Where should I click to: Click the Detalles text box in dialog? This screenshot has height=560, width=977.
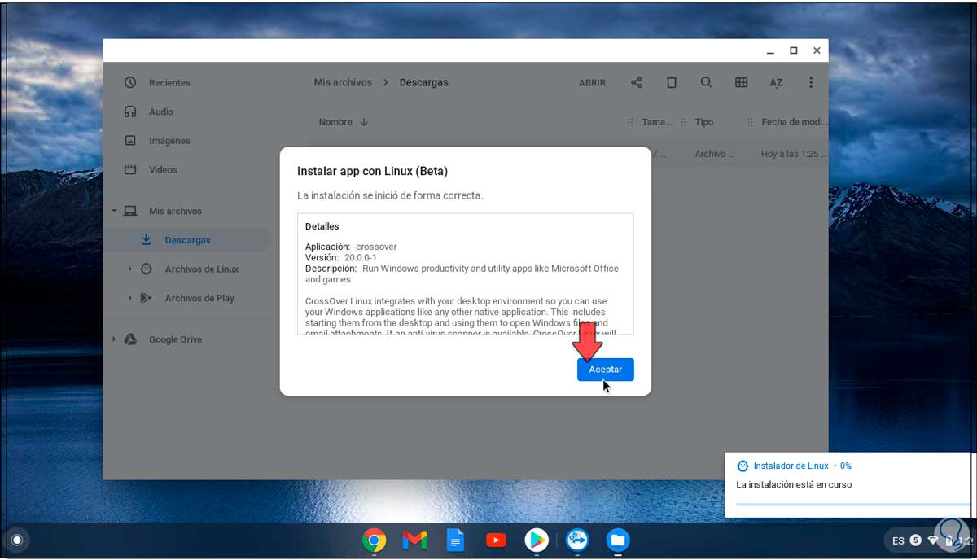click(x=465, y=273)
